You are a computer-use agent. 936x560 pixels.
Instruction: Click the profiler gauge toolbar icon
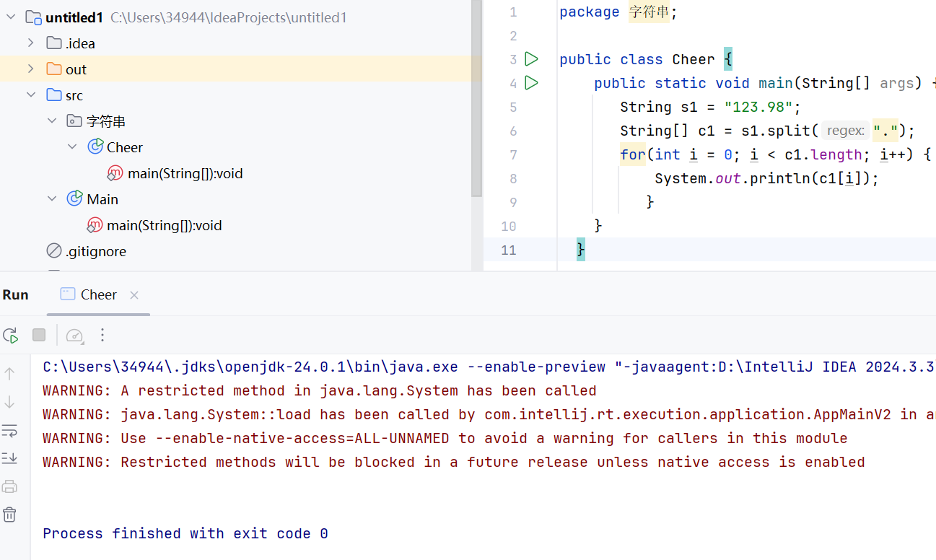(x=74, y=335)
